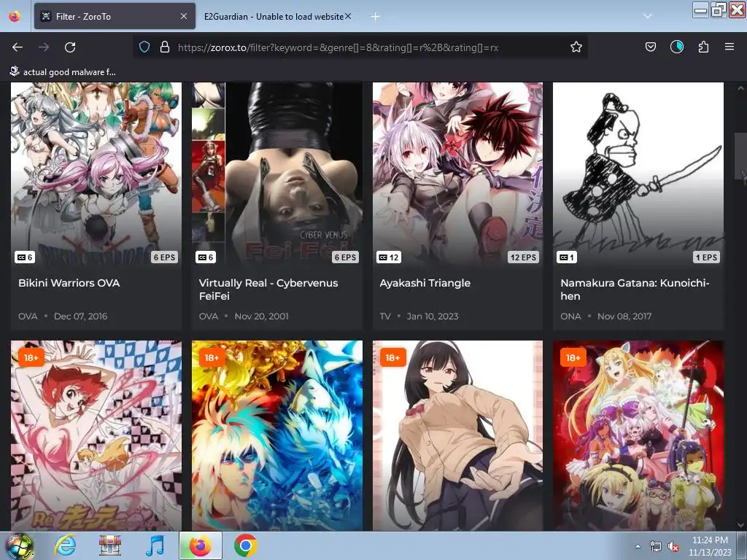Screen dimensions: 747x560
Task: Click the 18+ badge on the checkered poster
Action: pyautogui.click(x=31, y=357)
